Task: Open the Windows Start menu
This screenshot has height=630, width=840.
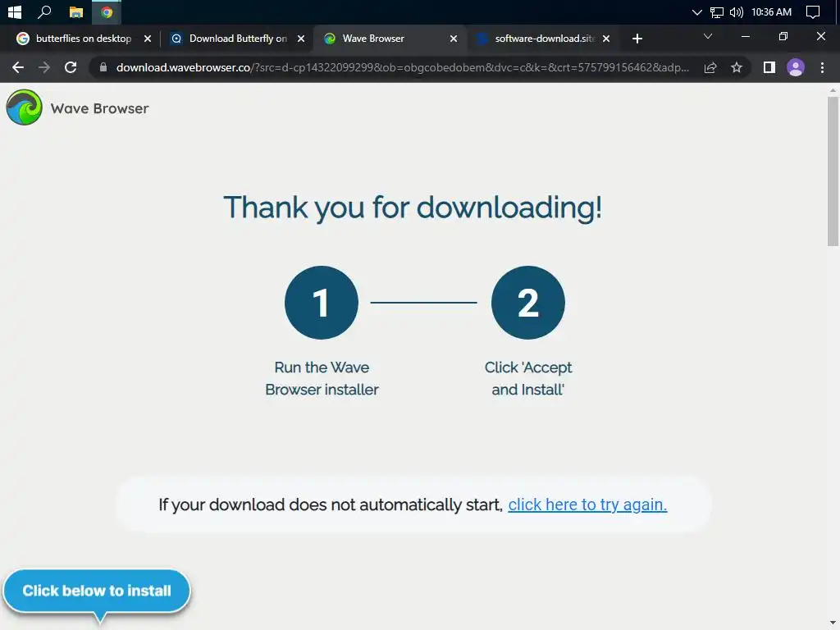Action: click(x=15, y=11)
